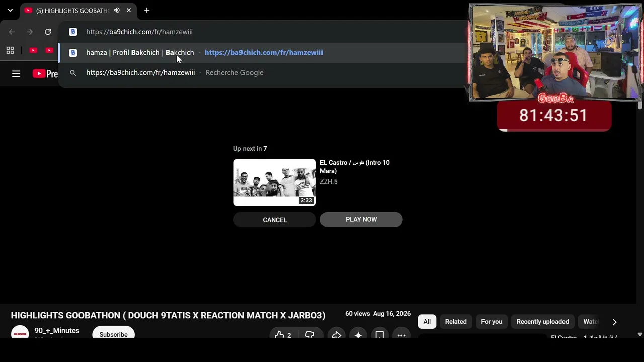This screenshot has height=362, width=644.
Task: Open the EL Castro (Intro 10 Mara) title
Action: coord(355,167)
